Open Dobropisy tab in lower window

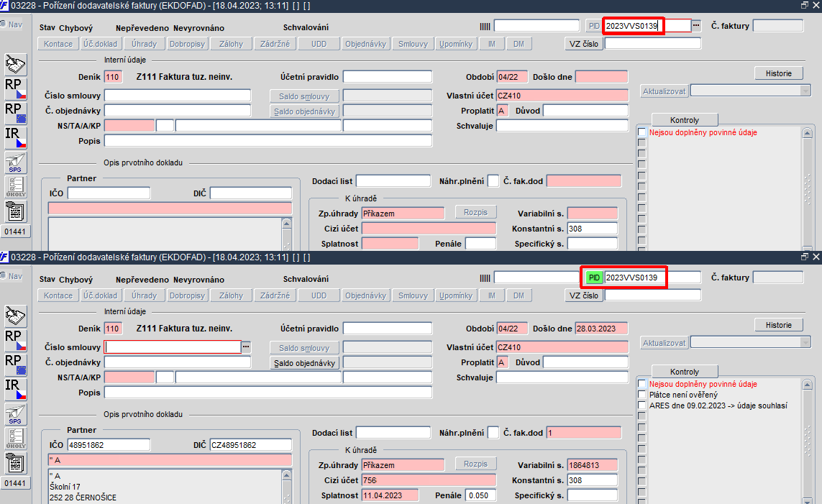point(187,295)
